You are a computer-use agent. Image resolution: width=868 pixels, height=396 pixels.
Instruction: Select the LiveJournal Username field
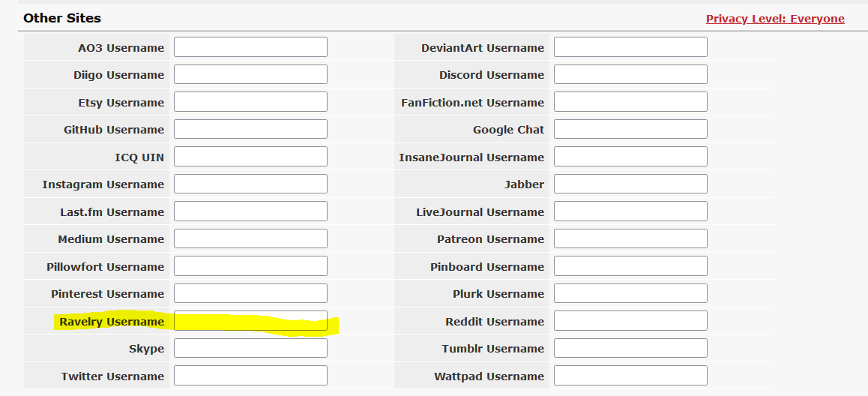click(630, 211)
